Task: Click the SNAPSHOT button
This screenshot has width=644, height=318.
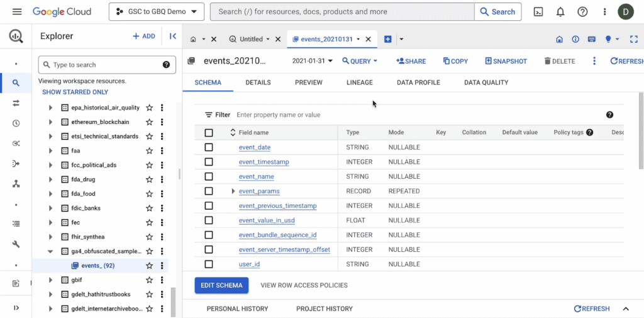Action: click(506, 61)
